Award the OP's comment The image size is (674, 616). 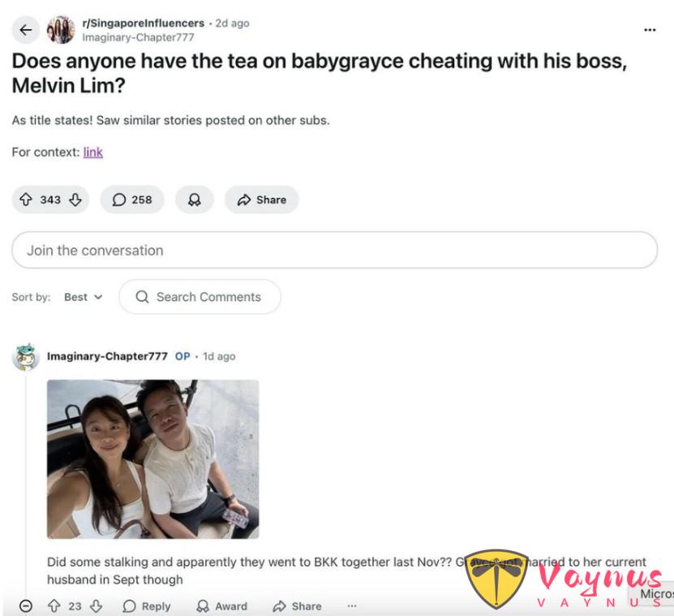tap(221, 606)
